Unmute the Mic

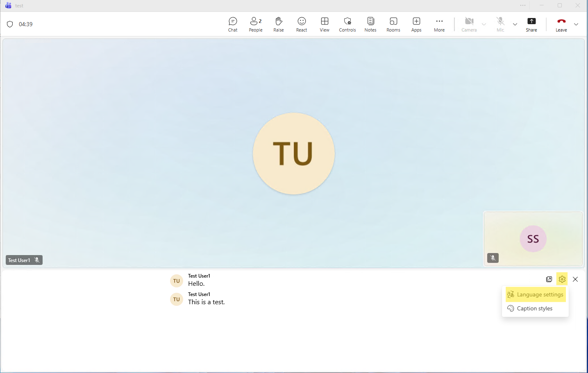[x=500, y=24]
